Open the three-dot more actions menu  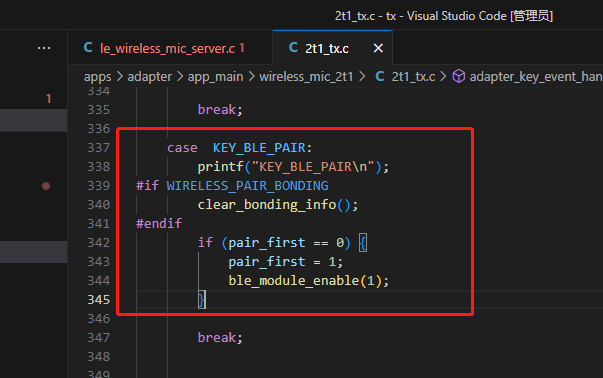[x=44, y=48]
